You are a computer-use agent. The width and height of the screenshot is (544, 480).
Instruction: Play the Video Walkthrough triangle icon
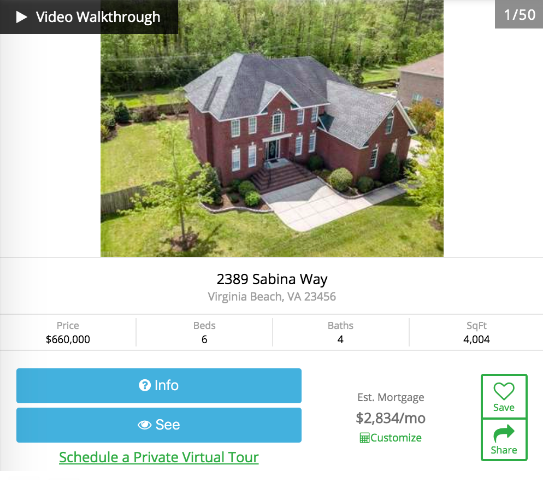[22, 17]
